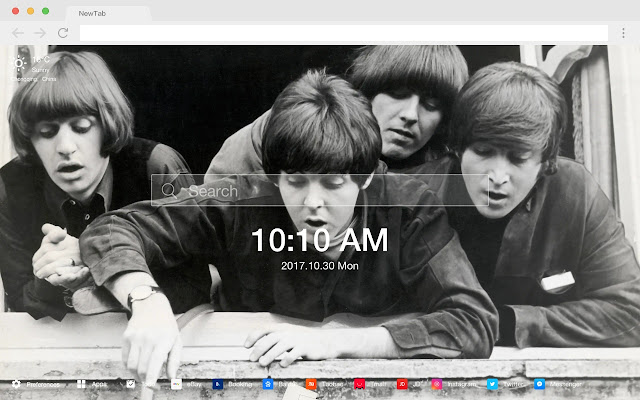
Task: Open the Taobao shortcut icon
Action: 311,384
